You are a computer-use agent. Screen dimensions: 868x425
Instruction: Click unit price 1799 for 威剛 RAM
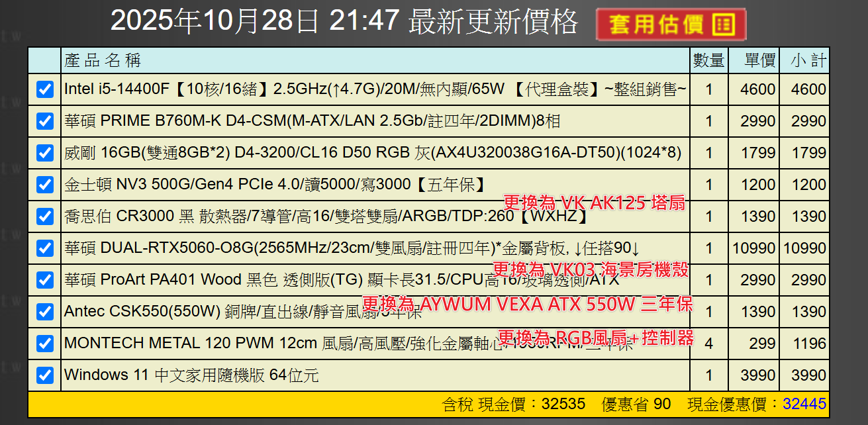pos(758,153)
